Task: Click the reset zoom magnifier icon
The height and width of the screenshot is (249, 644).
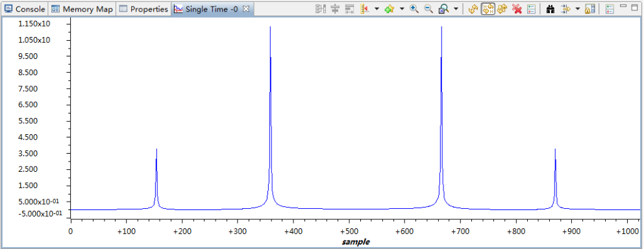Action: click(x=443, y=9)
